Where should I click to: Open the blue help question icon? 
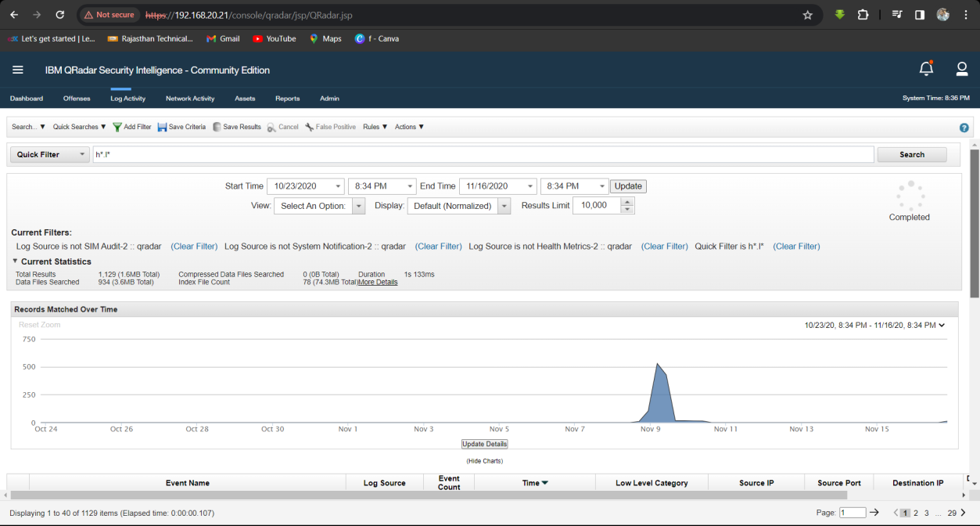pyautogui.click(x=964, y=128)
